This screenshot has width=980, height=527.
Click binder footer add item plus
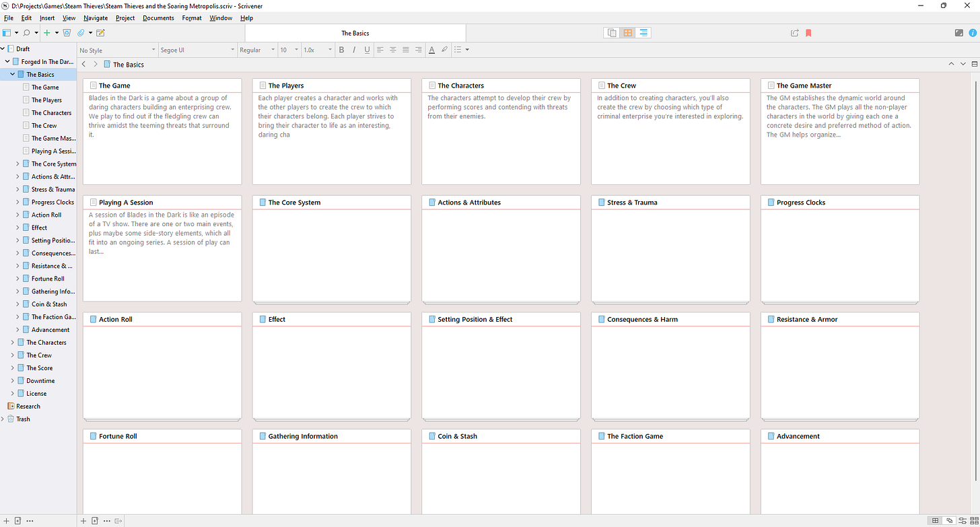(6, 521)
